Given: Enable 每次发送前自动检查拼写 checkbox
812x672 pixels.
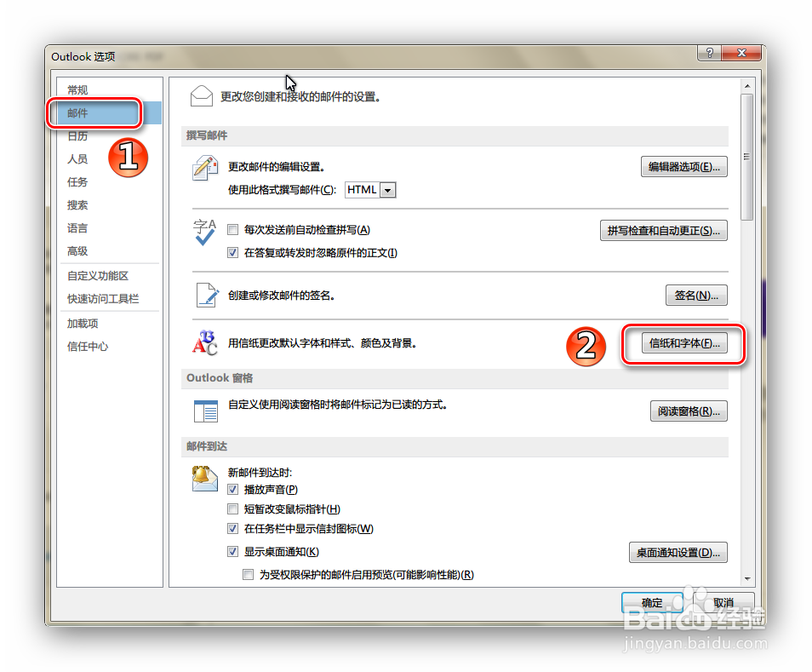Looking at the screenshot, I should [232, 230].
